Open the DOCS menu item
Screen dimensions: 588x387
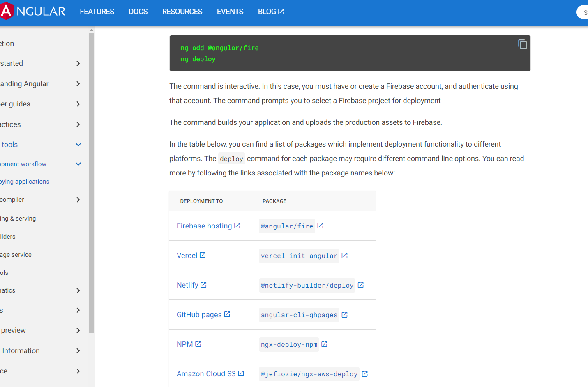(x=138, y=12)
